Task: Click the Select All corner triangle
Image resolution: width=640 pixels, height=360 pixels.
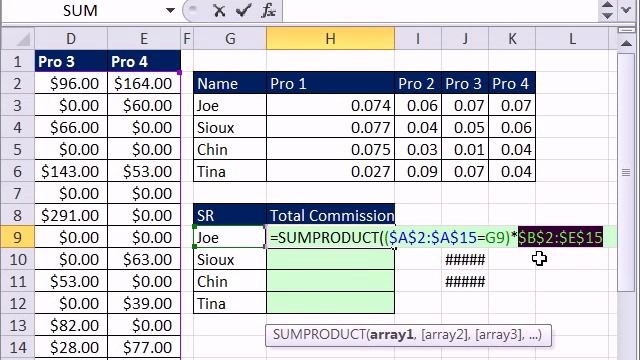Action: pyautogui.click(x=18, y=39)
